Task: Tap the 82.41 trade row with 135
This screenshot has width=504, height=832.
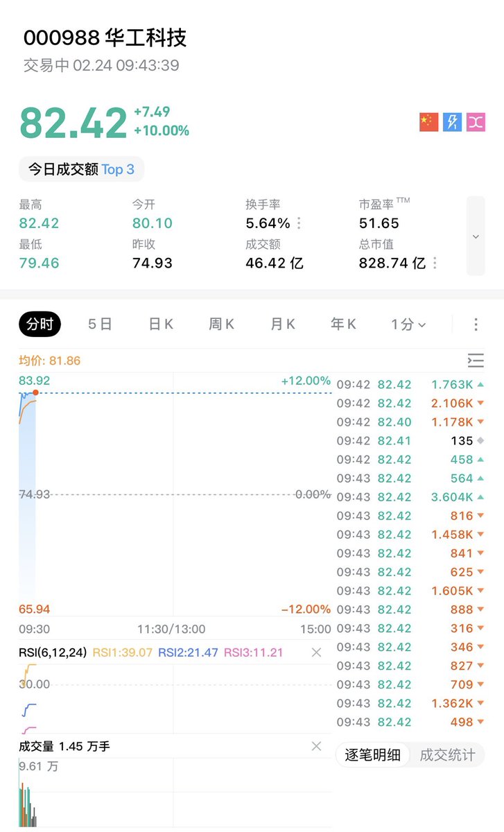Action: click(x=410, y=441)
